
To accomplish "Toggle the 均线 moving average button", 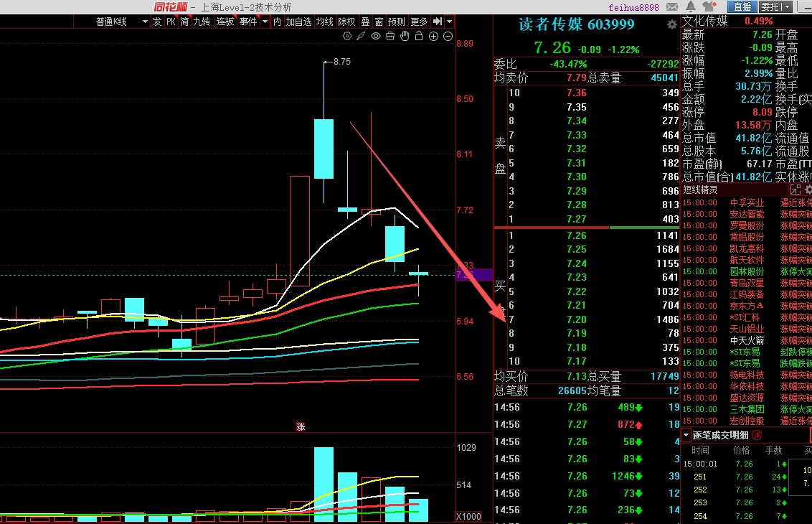I will 325,22.
